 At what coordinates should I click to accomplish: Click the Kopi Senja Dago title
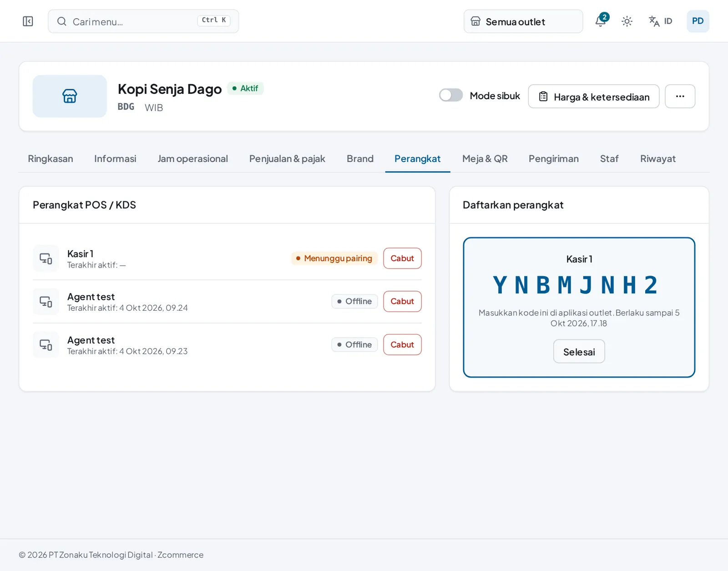pos(170,89)
